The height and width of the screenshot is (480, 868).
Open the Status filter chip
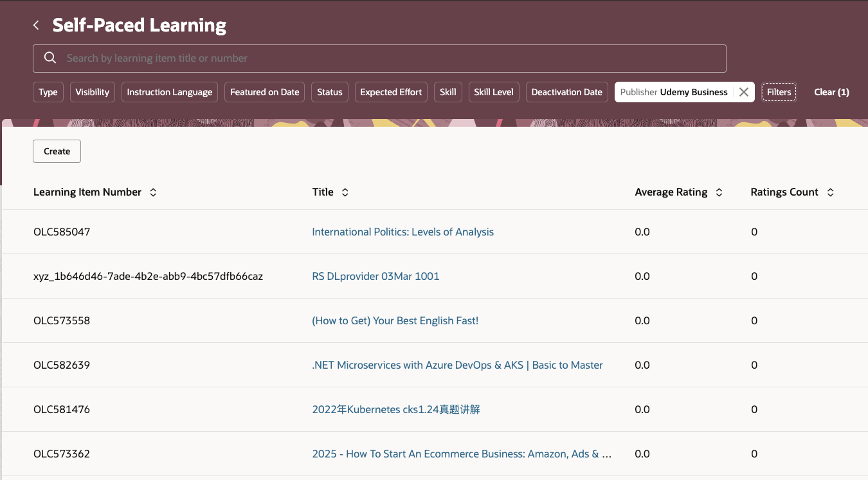point(330,92)
